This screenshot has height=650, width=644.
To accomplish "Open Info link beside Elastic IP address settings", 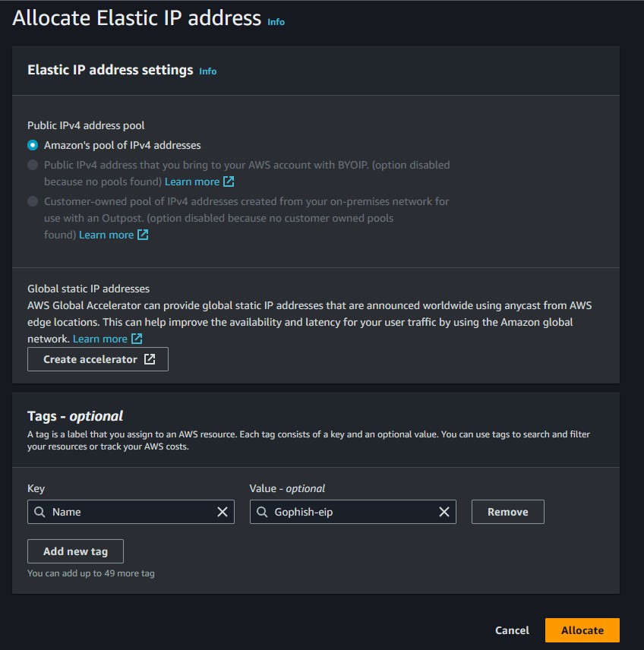I will [208, 71].
